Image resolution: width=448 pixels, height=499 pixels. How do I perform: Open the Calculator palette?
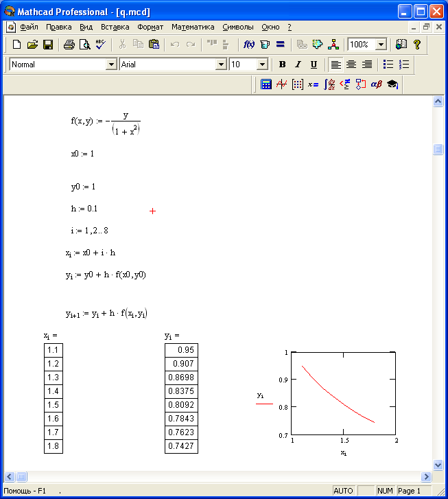pyautogui.click(x=266, y=84)
